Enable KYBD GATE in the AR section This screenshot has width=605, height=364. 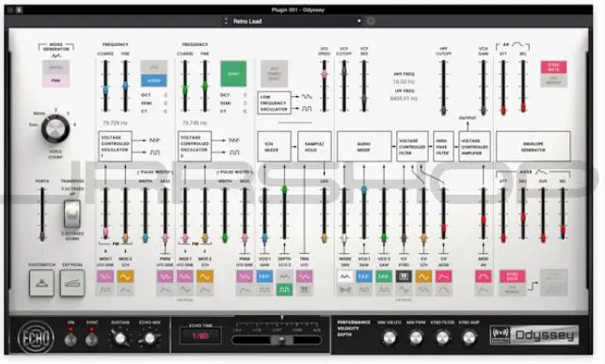click(553, 68)
